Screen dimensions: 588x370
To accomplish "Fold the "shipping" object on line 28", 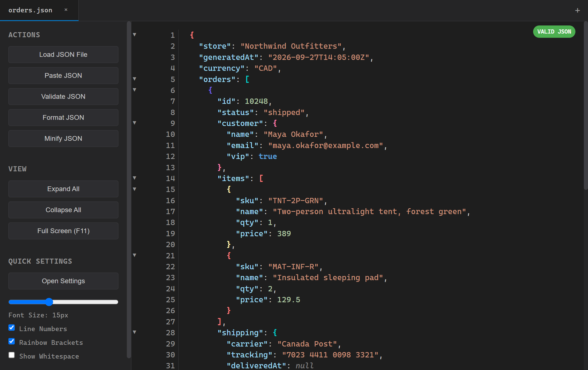I will point(135,332).
